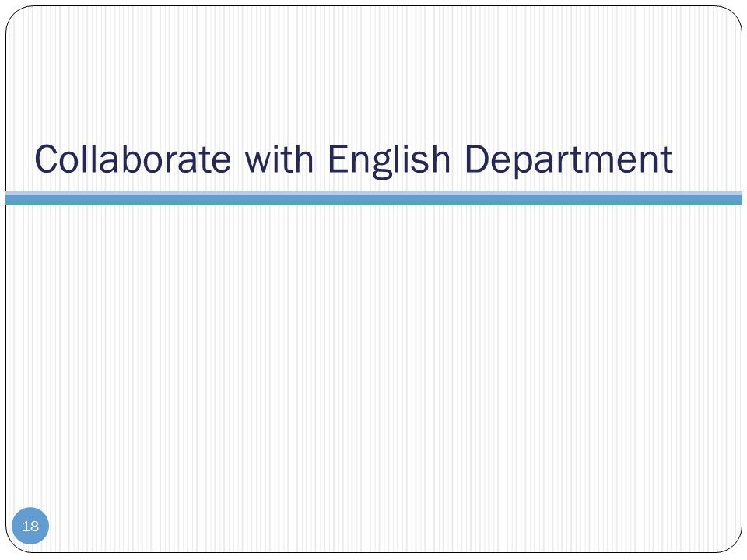Click the letter g in English
Screen dimensions: 747x560
click(x=384, y=165)
